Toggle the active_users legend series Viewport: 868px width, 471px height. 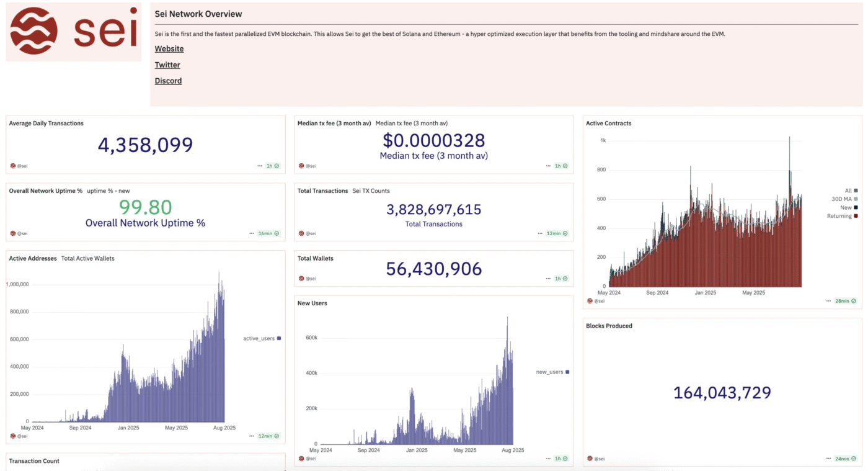tap(262, 338)
